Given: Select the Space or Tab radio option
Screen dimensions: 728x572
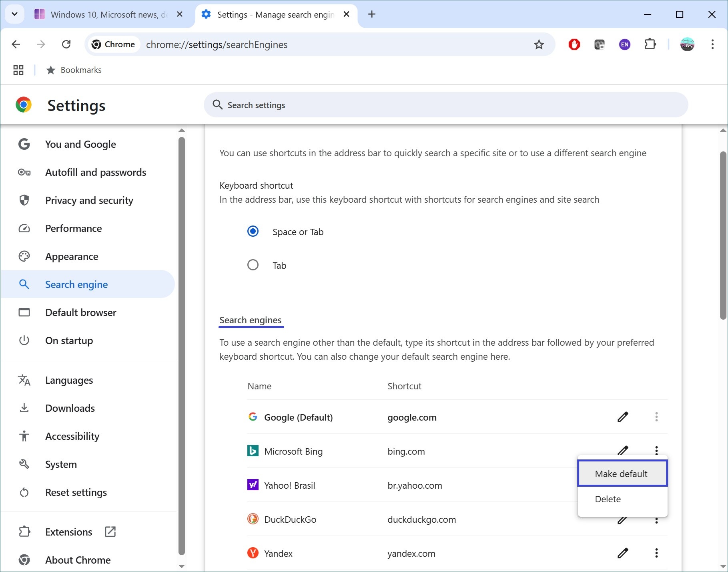Looking at the screenshot, I should coord(253,232).
